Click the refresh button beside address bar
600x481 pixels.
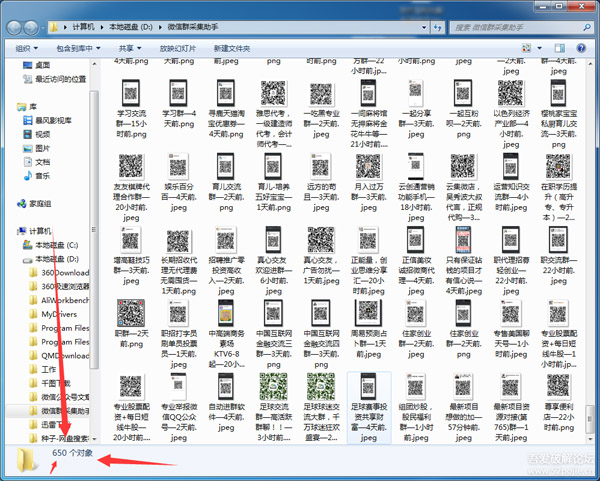click(x=438, y=27)
